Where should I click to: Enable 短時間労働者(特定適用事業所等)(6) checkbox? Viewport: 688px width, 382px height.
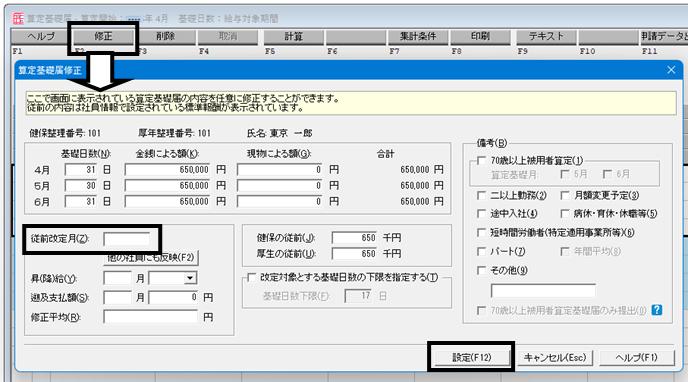click(481, 232)
